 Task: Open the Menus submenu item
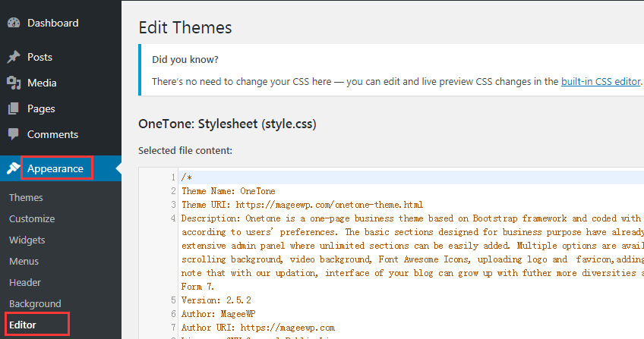[24, 262]
